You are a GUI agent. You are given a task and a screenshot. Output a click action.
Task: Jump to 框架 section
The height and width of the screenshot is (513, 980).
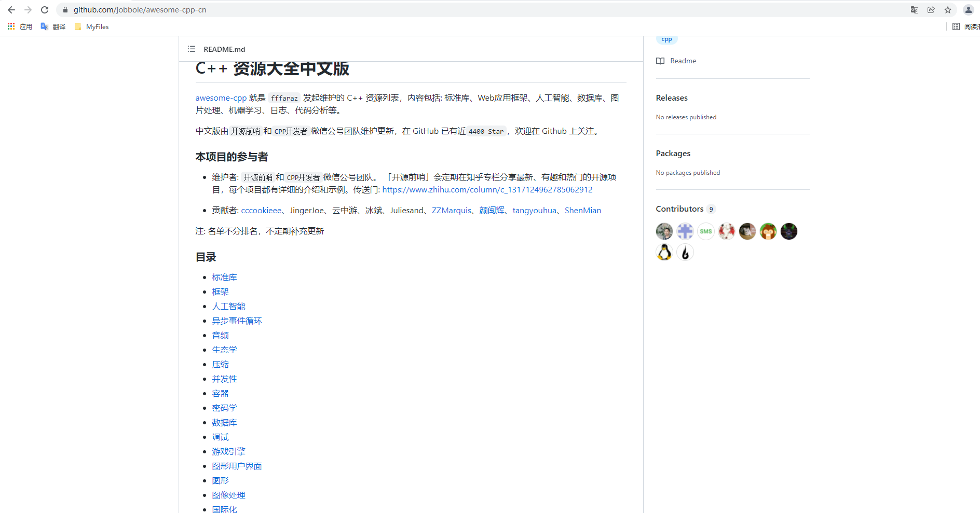click(x=221, y=292)
